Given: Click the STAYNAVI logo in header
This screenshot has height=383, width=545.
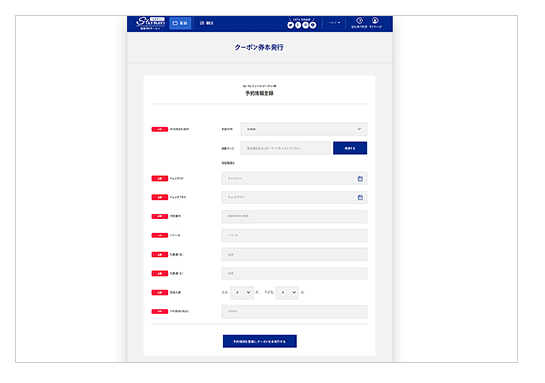Looking at the screenshot, I should pyautogui.click(x=151, y=23).
